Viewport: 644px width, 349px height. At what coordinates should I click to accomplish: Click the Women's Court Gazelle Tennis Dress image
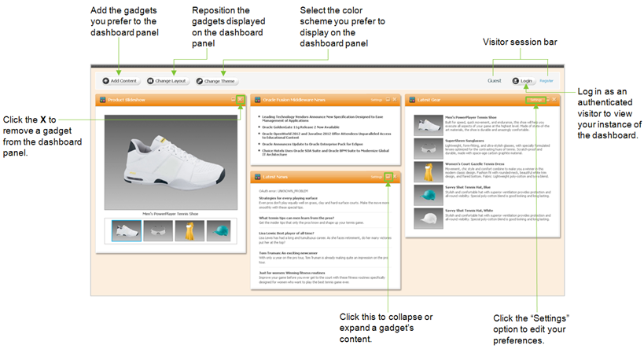[x=429, y=171]
